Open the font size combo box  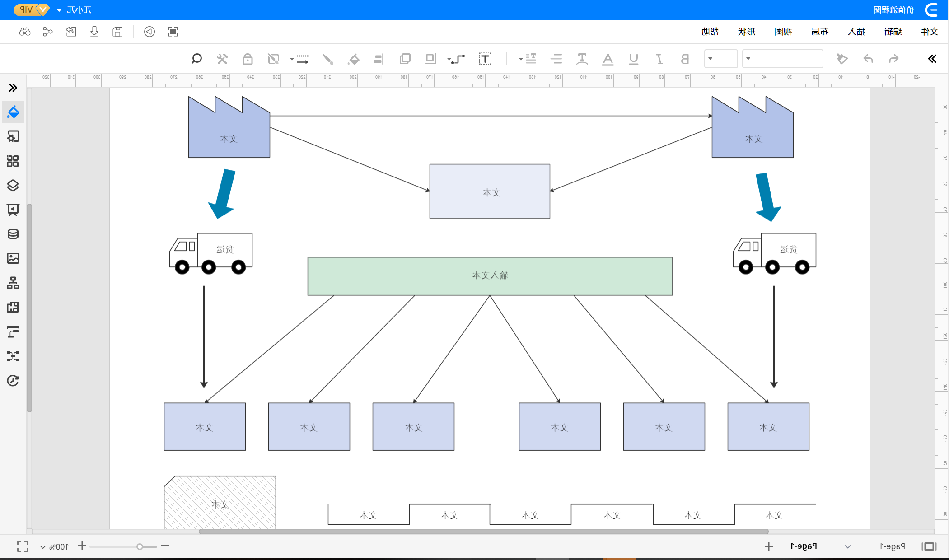721,59
